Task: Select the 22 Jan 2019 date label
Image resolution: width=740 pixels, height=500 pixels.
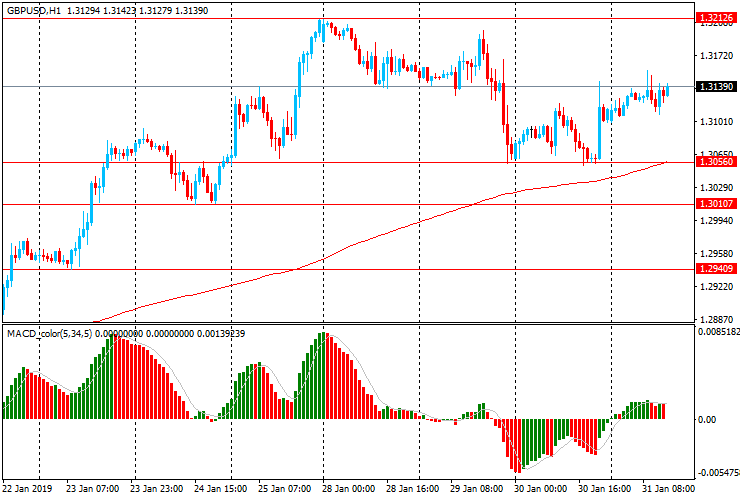Action: click(x=27, y=489)
